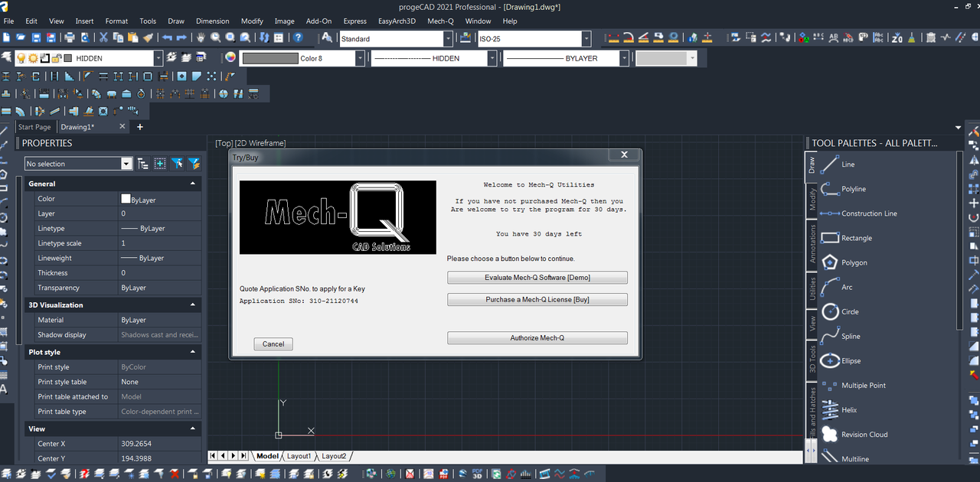This screenshot has width=980, height=482.
Task: Open the Color 8 color dropdown
Action: click(x=361, y=58)
